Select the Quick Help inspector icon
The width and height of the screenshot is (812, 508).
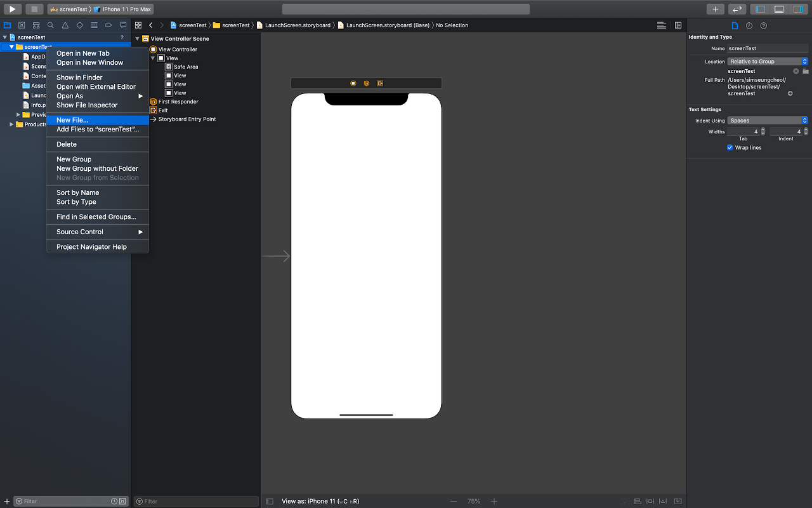(x=764, y=25)
